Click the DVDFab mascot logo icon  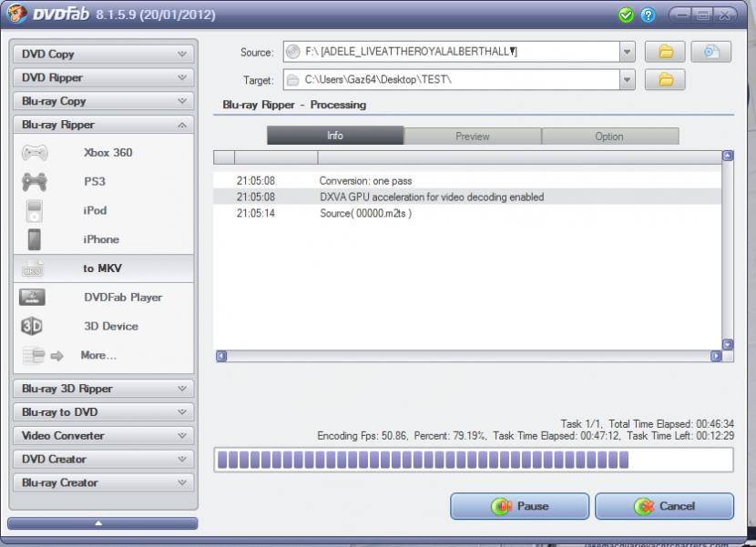tap(17, 14)
